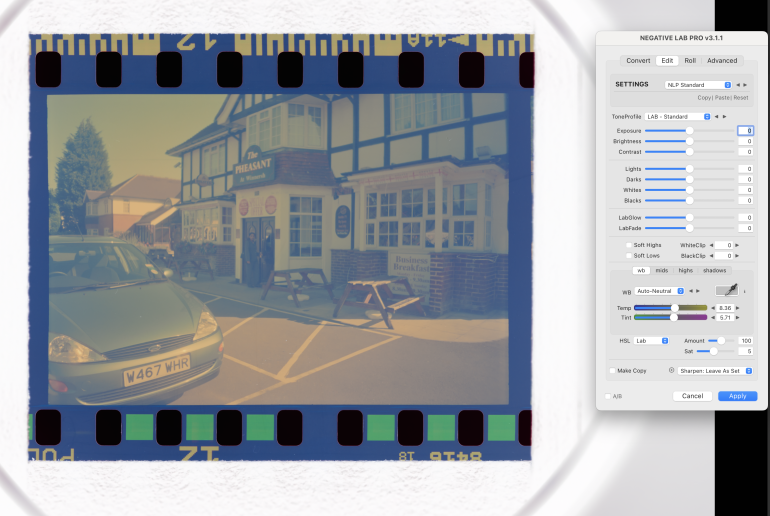This screenshot has height=516, width=770.
Task: Decrease Temp value with left arrow
Action: [713, 308]
